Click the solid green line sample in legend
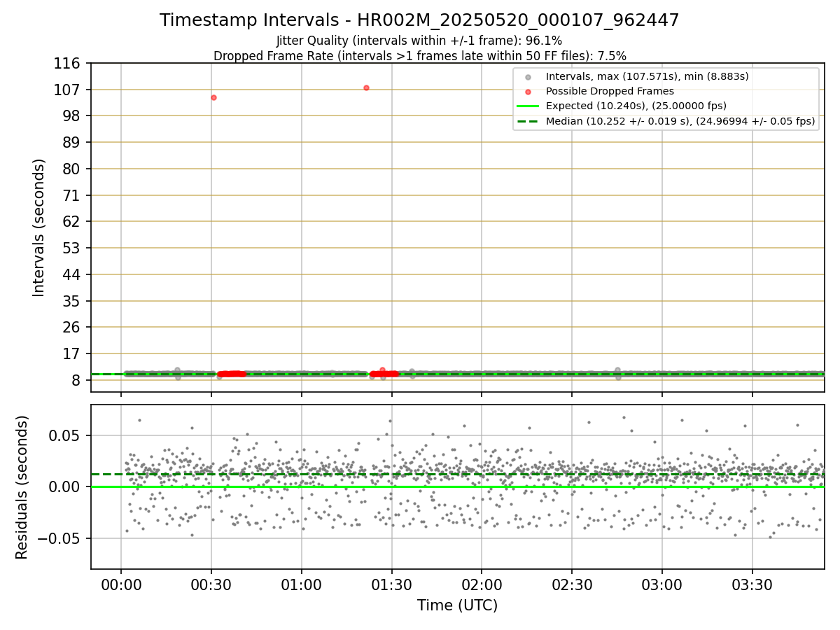Screen dimensions: 840x630 click(528, 106)
